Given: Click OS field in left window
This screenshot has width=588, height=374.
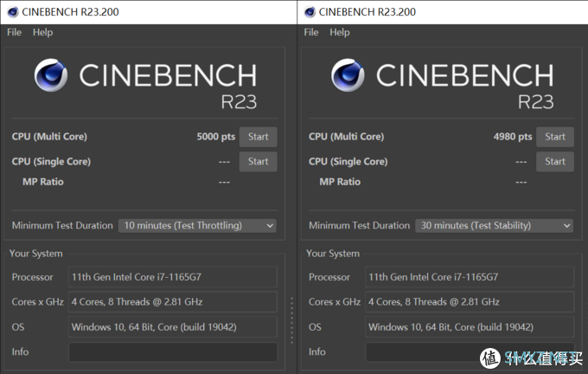Looking at the screenshot, I should coord(173,327).
